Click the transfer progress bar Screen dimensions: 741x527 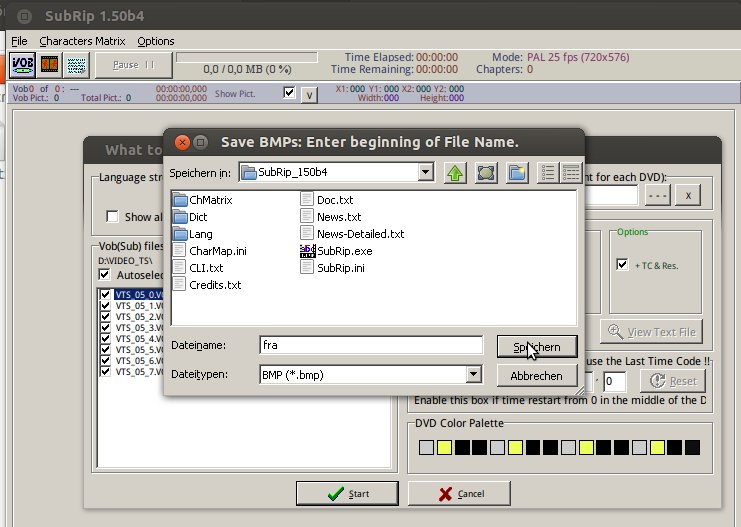247,58
